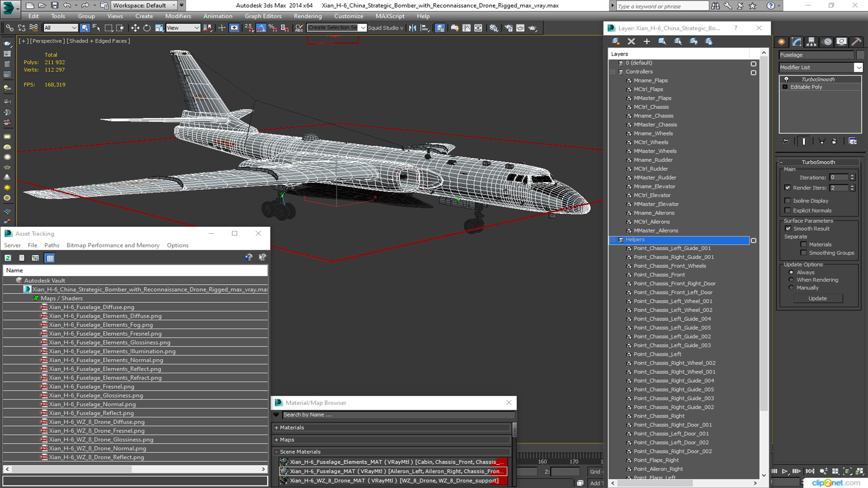Enable the Explicit Normals checkbox
Viewport: 868px width, 488px height.
click(x=788, y=211)
